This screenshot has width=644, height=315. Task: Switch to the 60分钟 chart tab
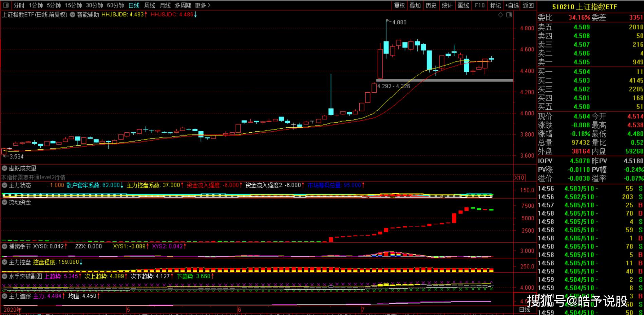115,5
